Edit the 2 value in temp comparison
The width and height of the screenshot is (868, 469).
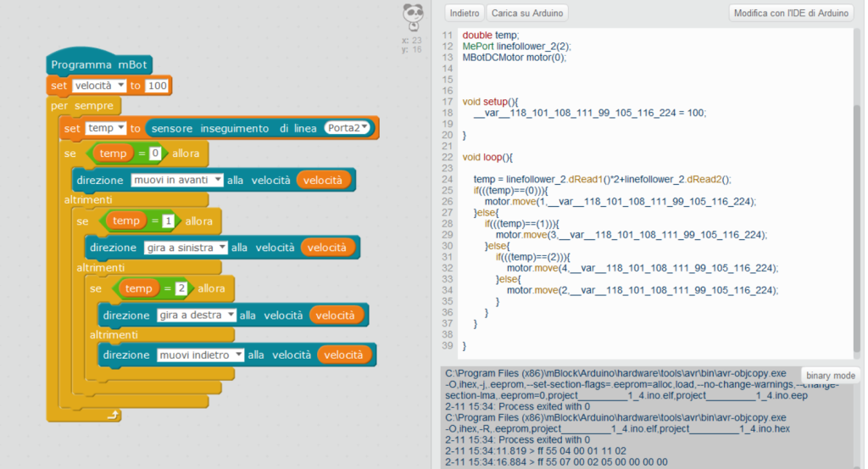[x=181, y=288]
